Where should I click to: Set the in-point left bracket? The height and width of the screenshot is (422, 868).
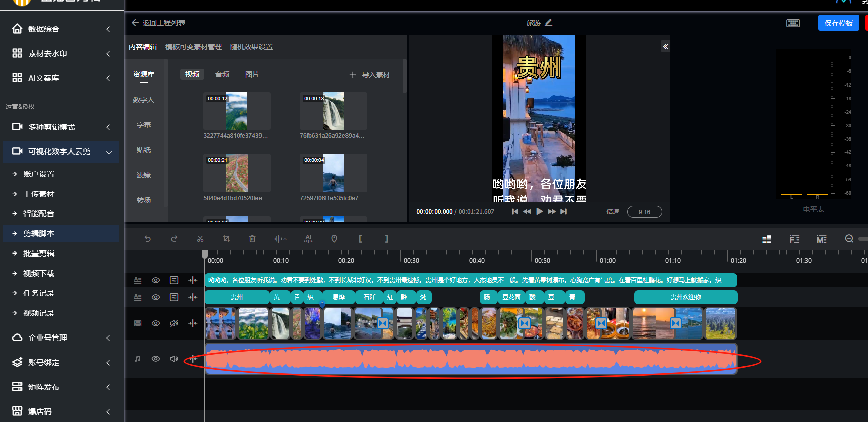(x=360, y=239)
